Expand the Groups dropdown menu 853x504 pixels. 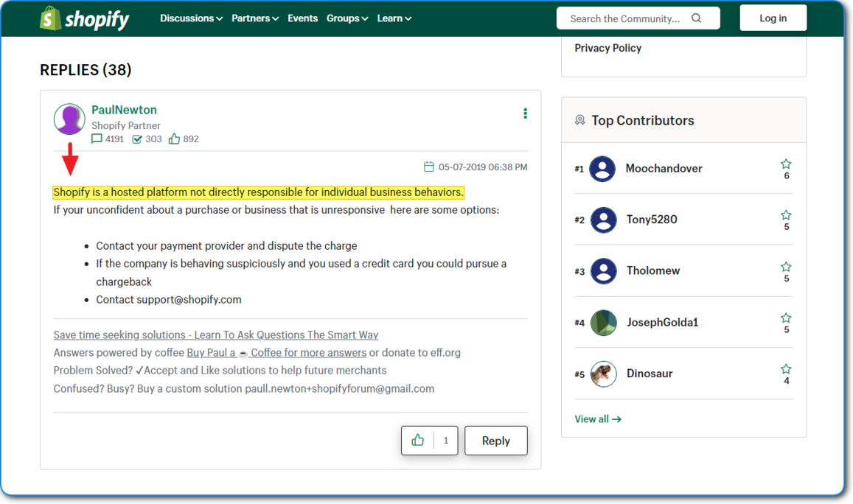point(347,18)
